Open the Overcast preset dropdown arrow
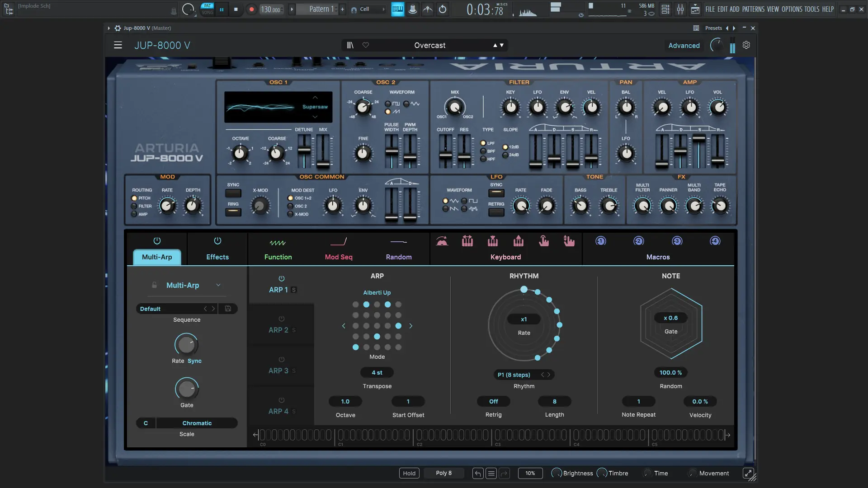Screen dimensions: 868x488 pyautogui.click(x=502, y=45)
